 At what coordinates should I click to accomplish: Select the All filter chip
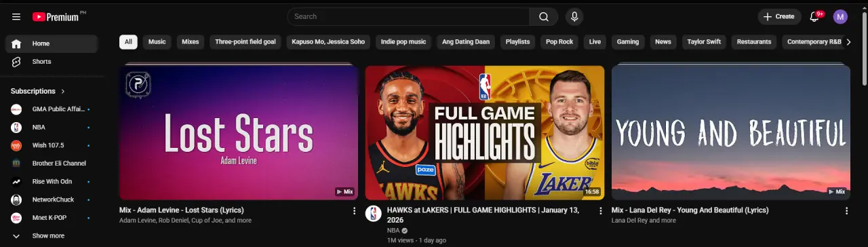128,42
